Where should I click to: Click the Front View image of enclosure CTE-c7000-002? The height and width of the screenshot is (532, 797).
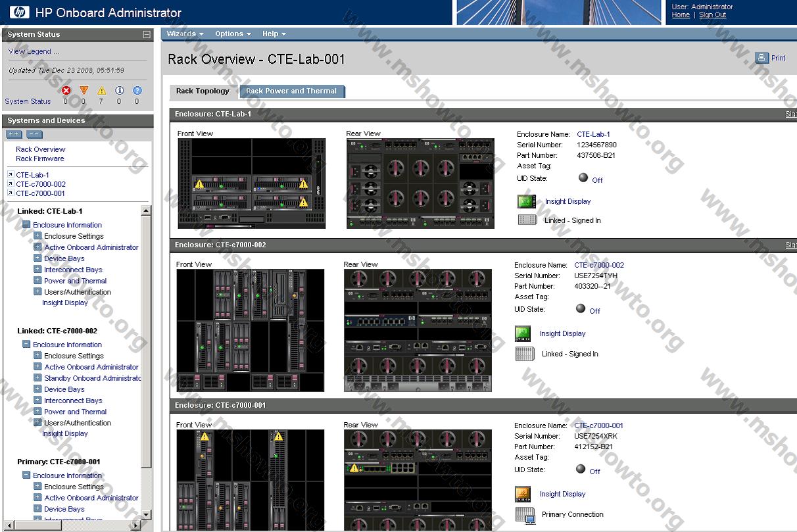pyautogui.click(x=251, y=330)
